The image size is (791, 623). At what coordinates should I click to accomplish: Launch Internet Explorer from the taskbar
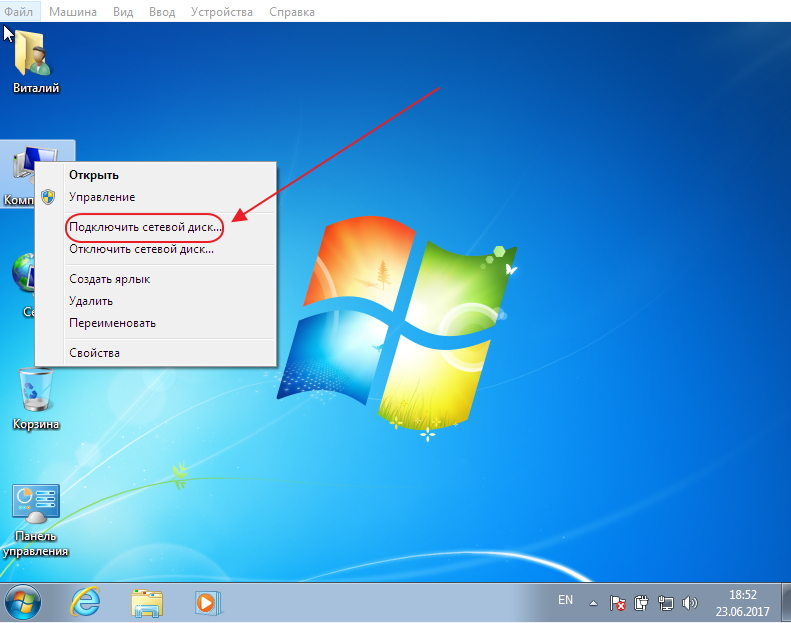tap(85, 602)
